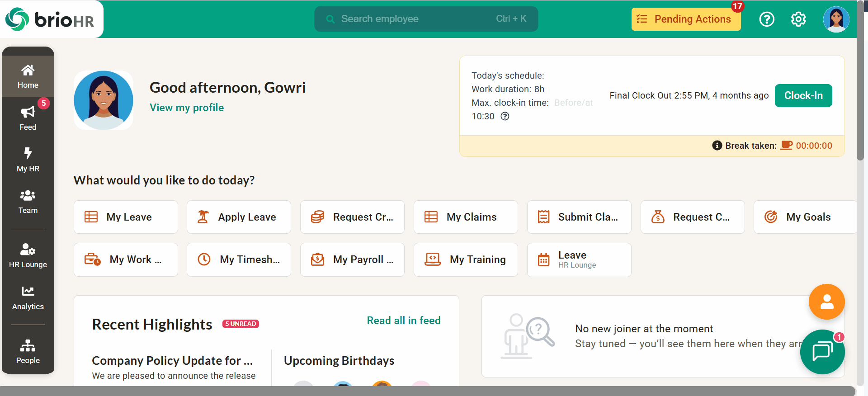Select the Apply Leave shortcut

pyautogui.click(x=239, y=217)
